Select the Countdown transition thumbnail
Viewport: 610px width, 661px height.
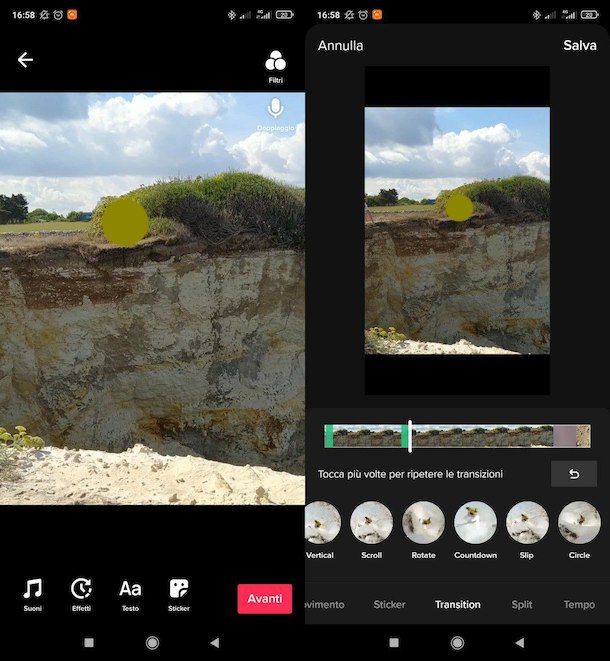click(476, 523)
